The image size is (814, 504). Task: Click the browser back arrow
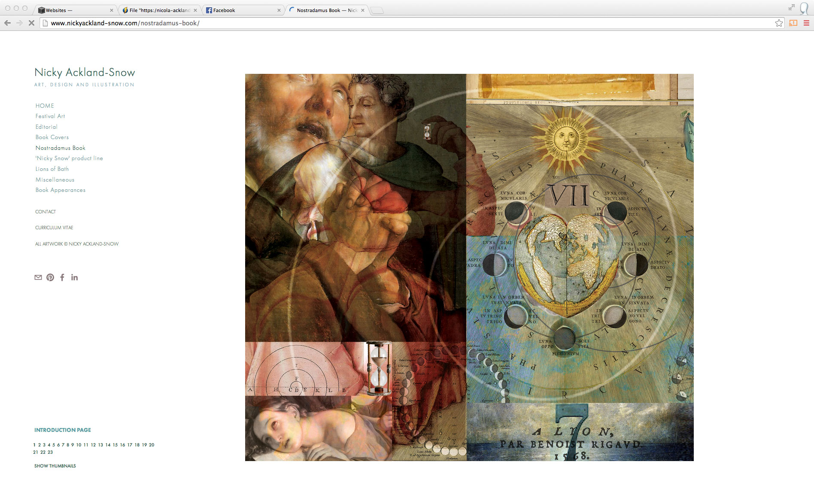[7, 23]
